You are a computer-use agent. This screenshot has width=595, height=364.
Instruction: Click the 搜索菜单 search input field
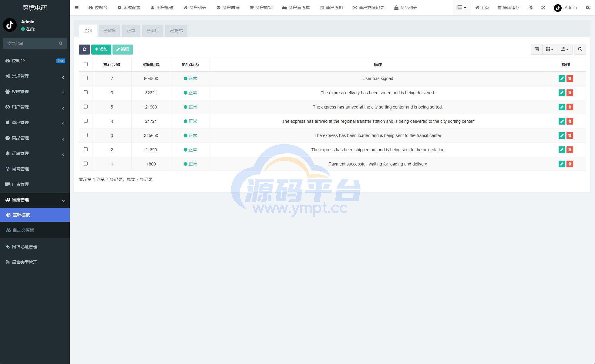[x=30, y=43]
